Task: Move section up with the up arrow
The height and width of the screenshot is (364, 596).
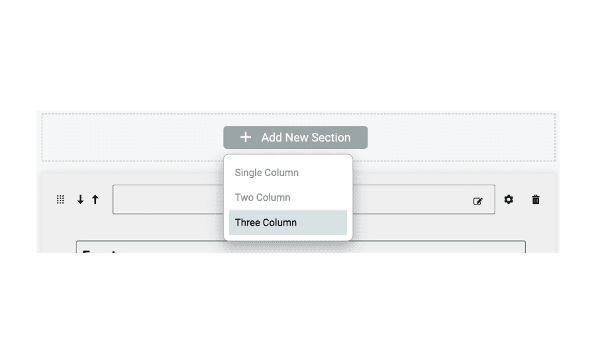Action: click(x=95, y=199)
